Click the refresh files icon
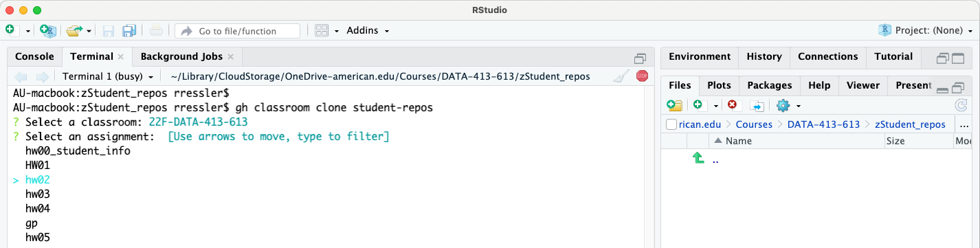This screenshot has width=980, height=248. (x=961, y=105)
